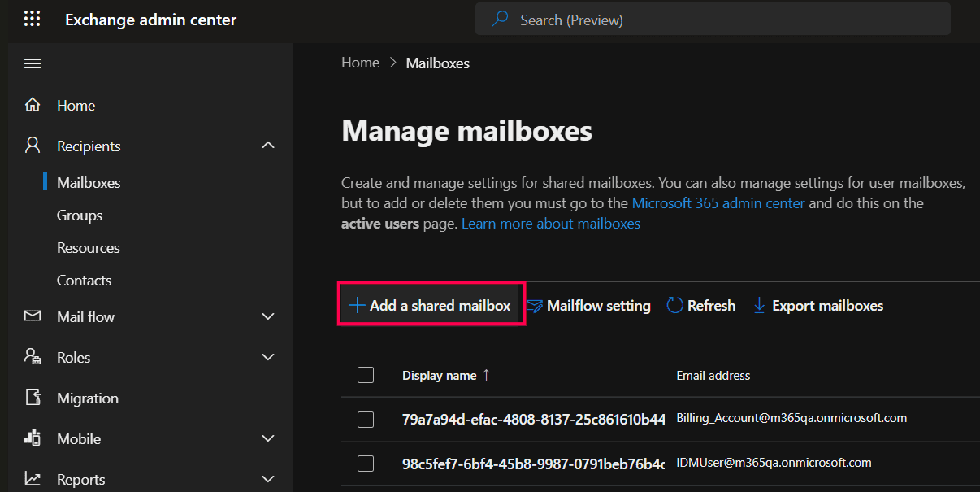
Task: Click the Search (Preview) field
Action: [713, 19]
